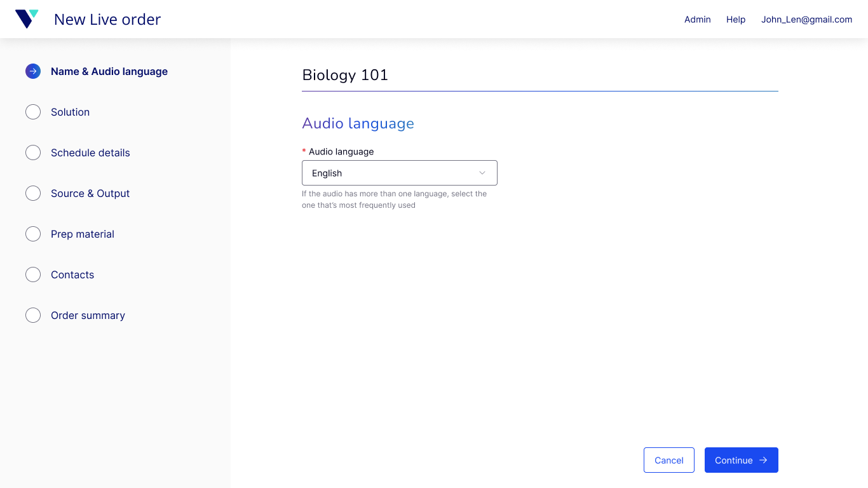Click the V logo in header
Image resolution: width=868 pixels, height=488 pixels.
[x=27, y=19]
